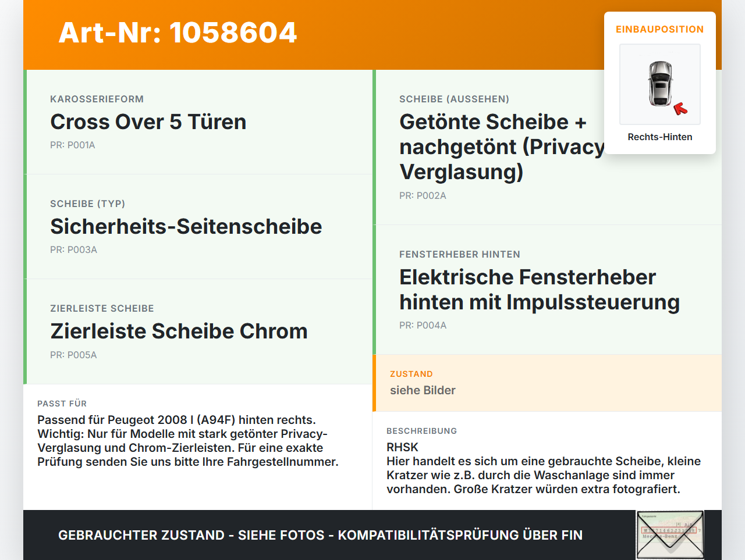The image size is (745, 560).
Task: Click the red arrow on car diagram
Action: coord(680,109)
